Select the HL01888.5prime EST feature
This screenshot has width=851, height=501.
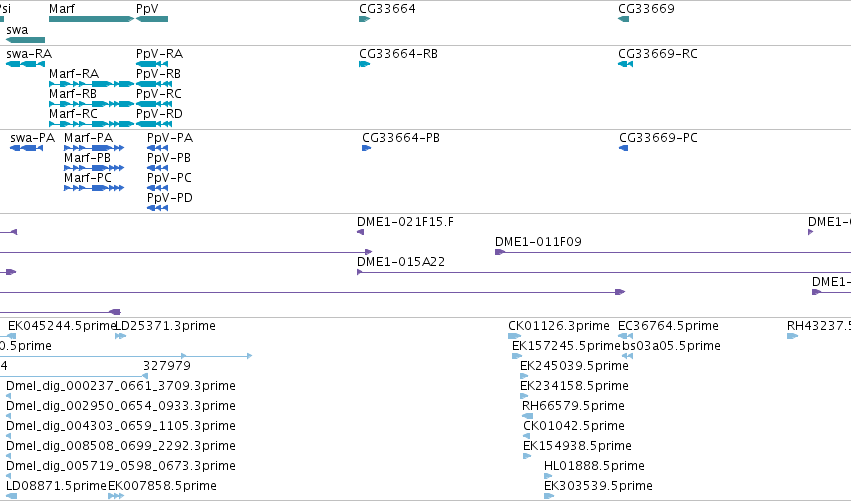(x=548, y=477)
